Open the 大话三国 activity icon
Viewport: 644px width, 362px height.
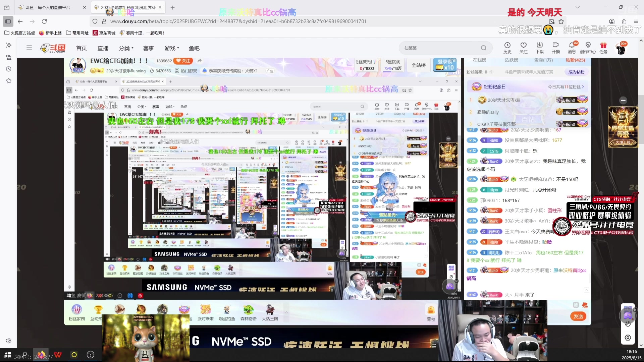click(x=270, y=312)
